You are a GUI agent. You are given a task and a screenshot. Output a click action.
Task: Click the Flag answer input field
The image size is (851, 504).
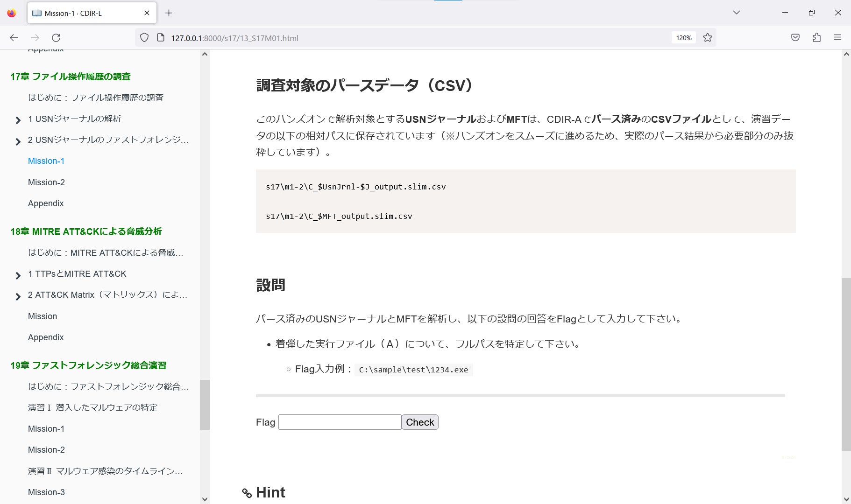click(340, 422)
